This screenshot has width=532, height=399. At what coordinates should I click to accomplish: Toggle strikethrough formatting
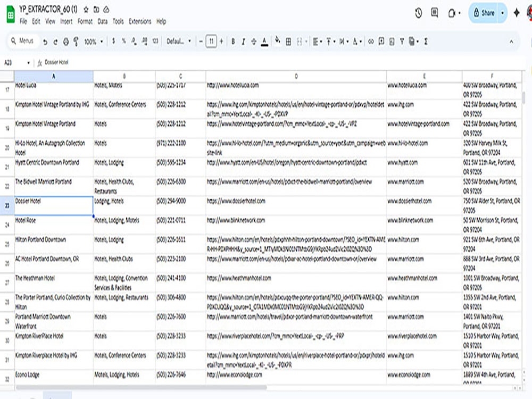click(x=254, y=41)
